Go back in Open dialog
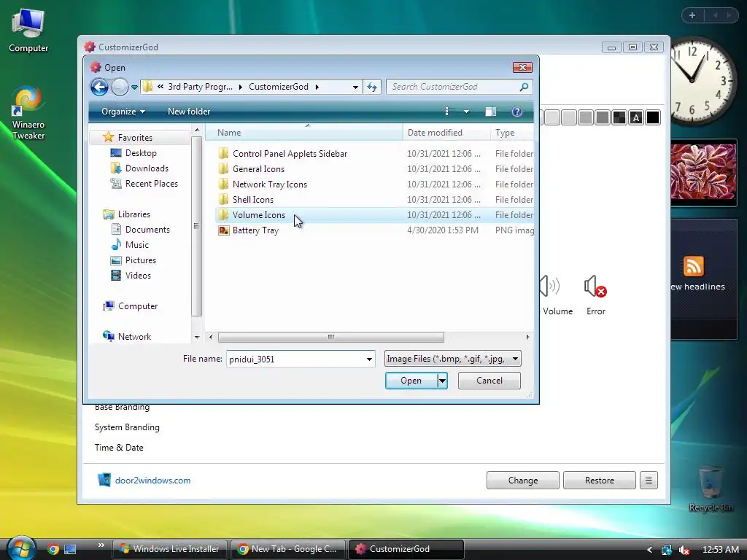747x560 pixels. [99, 87]
